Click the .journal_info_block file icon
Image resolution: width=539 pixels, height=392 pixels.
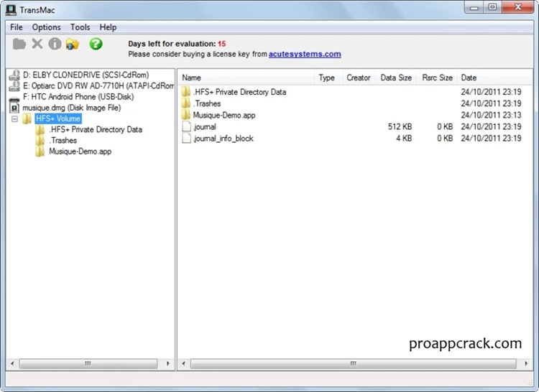click(186, 139)
